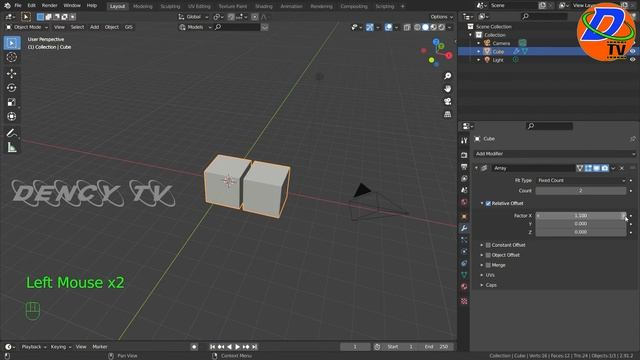Screen dimensions: 640x360
Task: Jump to the start frame button
Action: [x=212, y=347]
